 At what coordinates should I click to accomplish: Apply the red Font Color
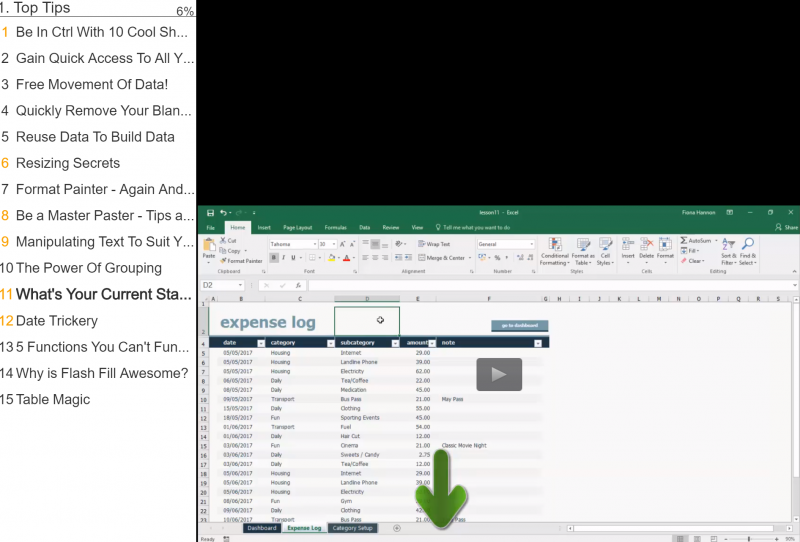click(346, 258)
